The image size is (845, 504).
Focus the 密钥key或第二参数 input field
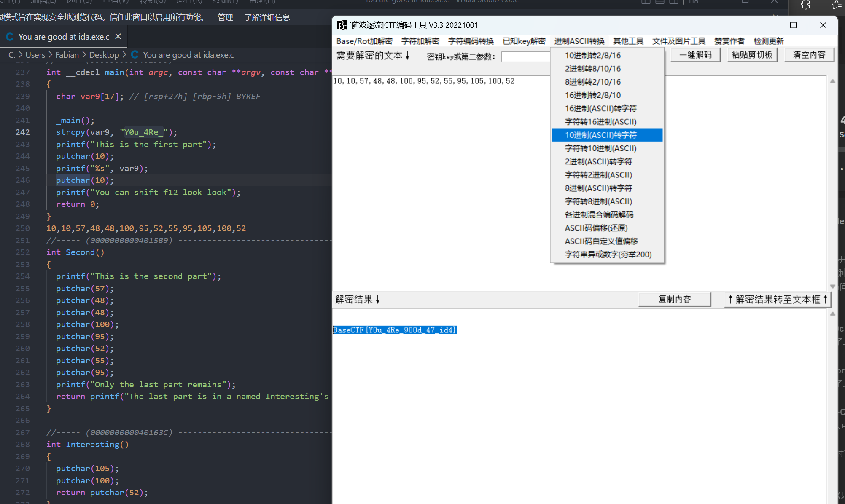(x=525, y=56)
